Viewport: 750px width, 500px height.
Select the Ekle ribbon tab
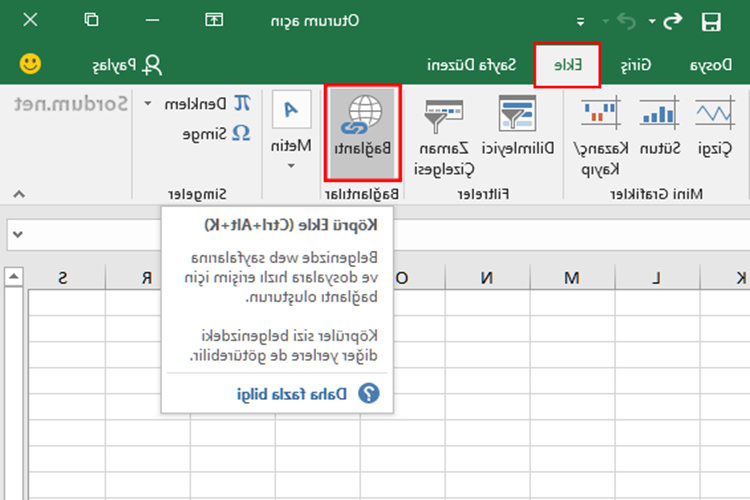click(x=567, y=65)
